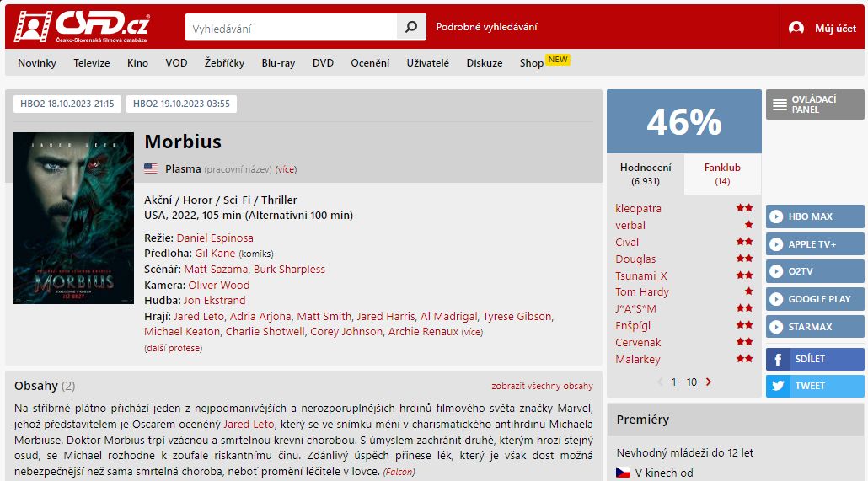The image size is (868, 481).
Task: Switch to the Fanklub tab
Action: coord(722,174)
